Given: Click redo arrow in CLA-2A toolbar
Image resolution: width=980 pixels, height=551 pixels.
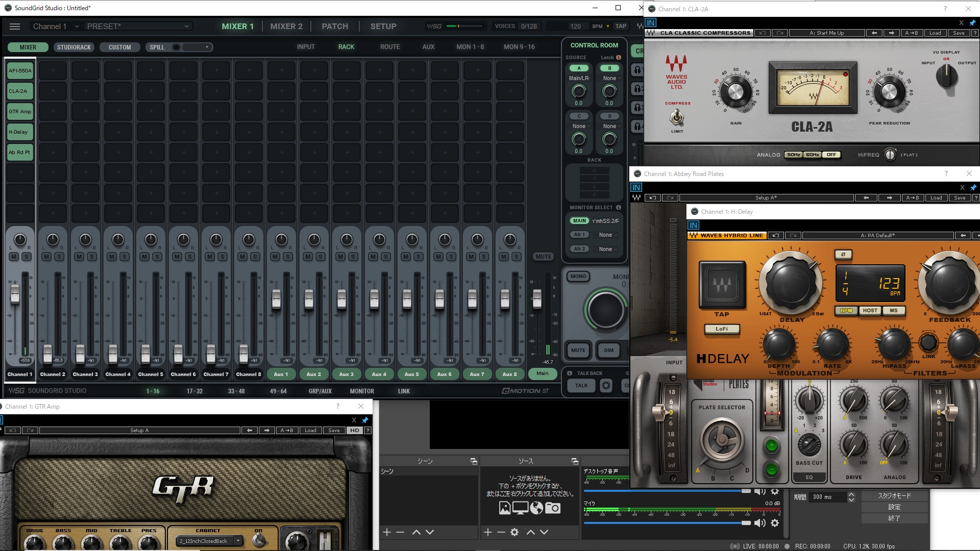Looking at the screenshot, I should pos(780,33).
